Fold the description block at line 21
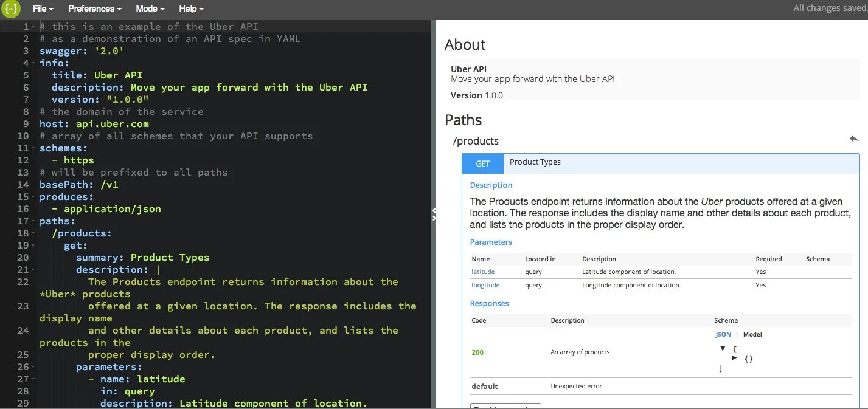Image resolution: width=868 pixels, height=409 pixels. pyautogui.click(x=34, y=270)
